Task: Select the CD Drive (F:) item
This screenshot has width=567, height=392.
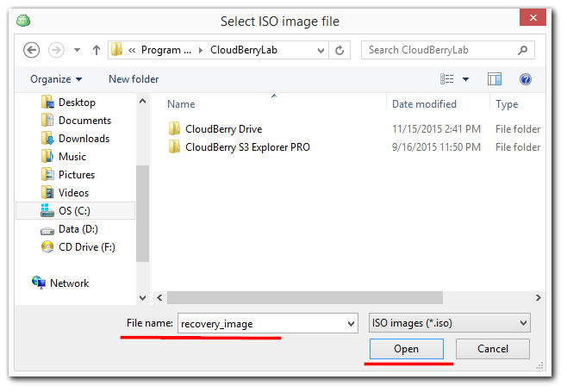Action: click(x=78, y=247)
